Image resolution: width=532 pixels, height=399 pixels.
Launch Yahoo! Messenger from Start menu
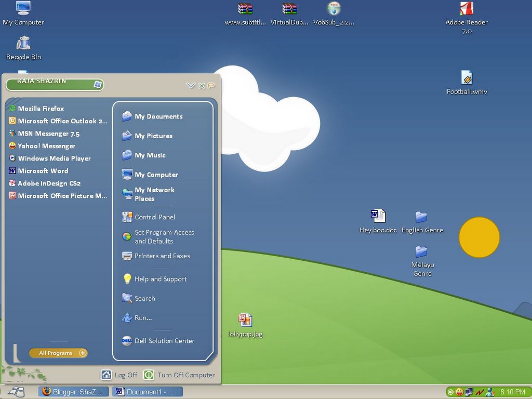click(42, 146)
